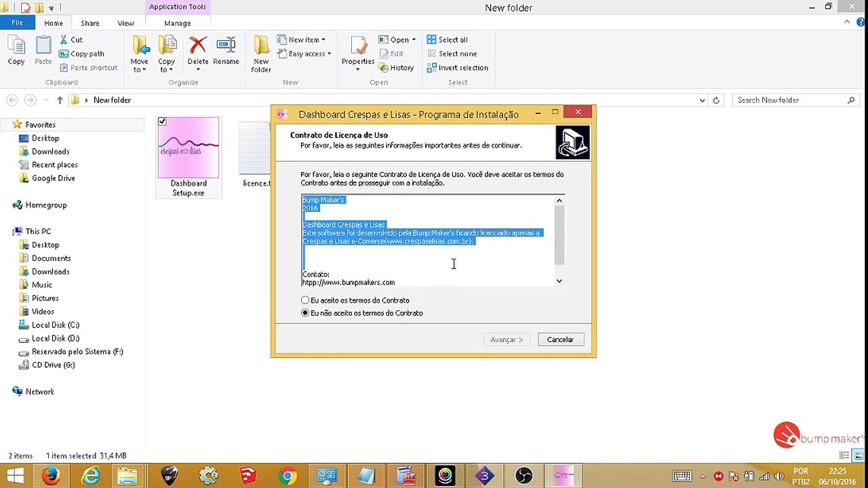The image size is (868, 488).
Task: Click the Search New folder box
Action: click(x=795, y=100)
